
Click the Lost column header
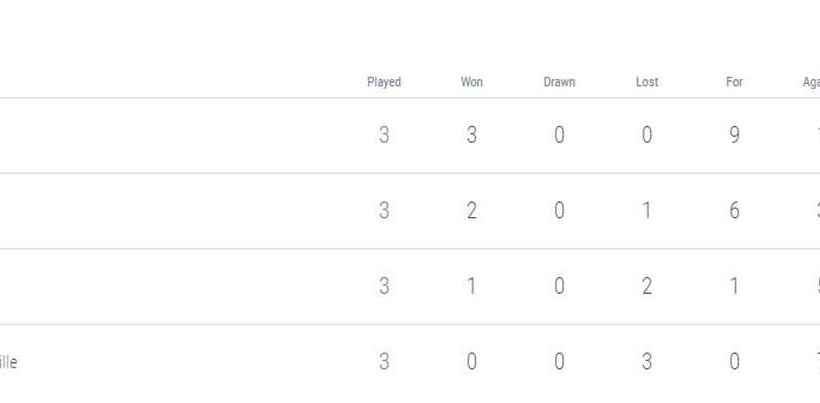[x=647, y=82]
